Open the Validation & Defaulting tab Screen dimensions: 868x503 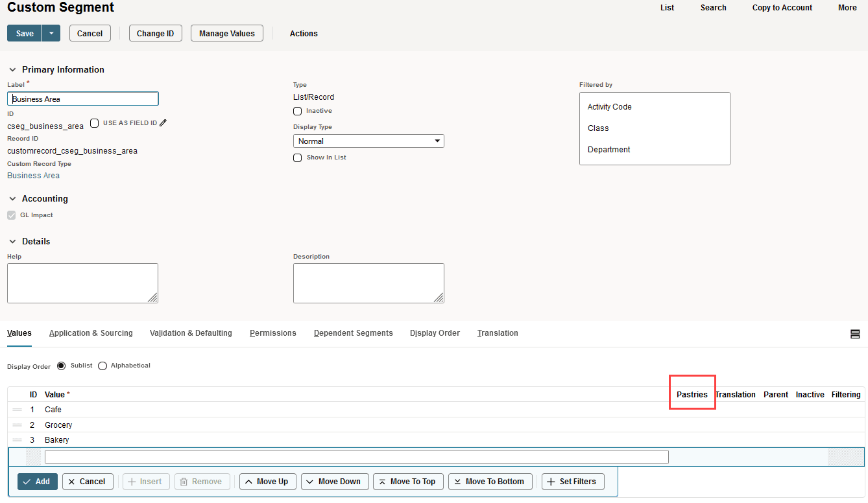(x=191, y=333)
